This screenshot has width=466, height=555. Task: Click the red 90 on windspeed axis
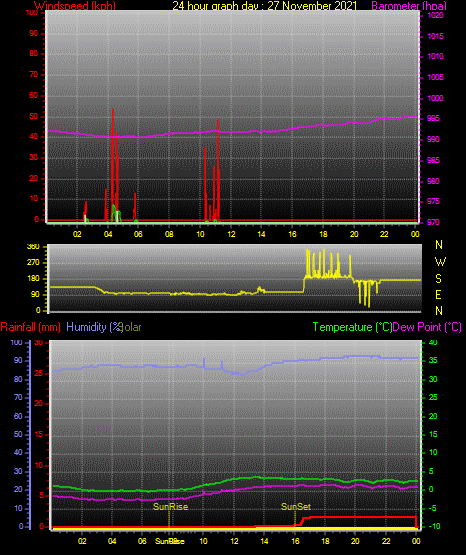pos(33,33)
